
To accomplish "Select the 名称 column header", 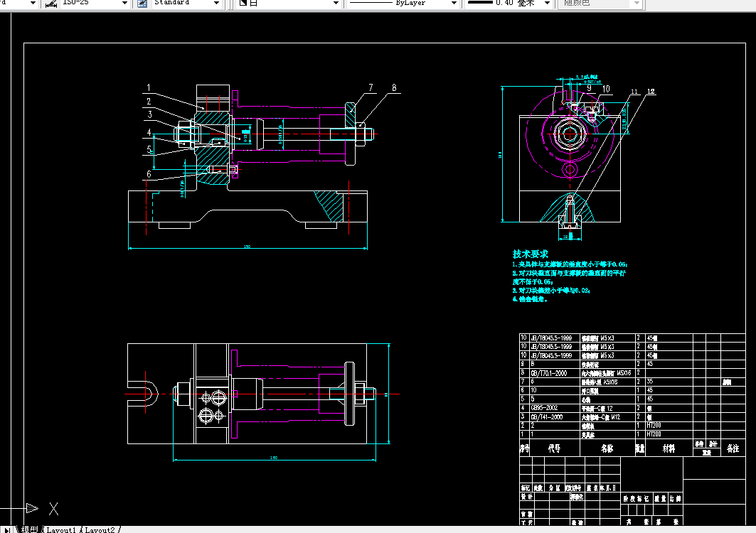I will tap(607, 448).
